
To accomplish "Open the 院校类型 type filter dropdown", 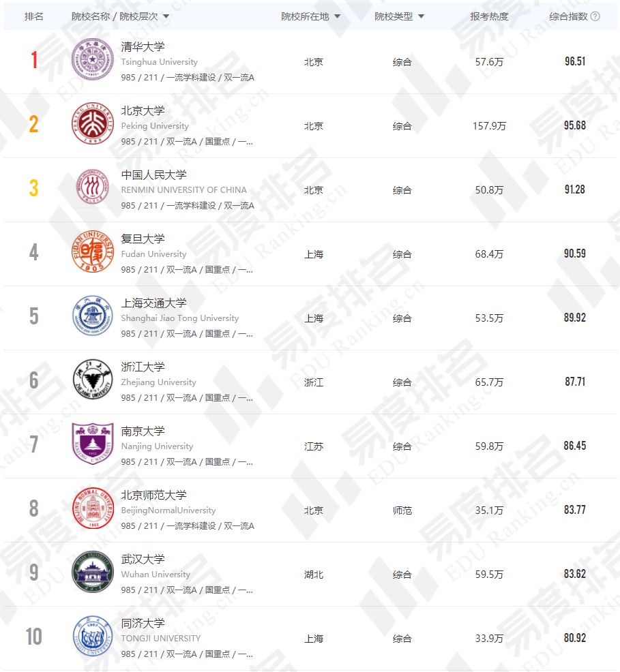I will click(422, 16).
